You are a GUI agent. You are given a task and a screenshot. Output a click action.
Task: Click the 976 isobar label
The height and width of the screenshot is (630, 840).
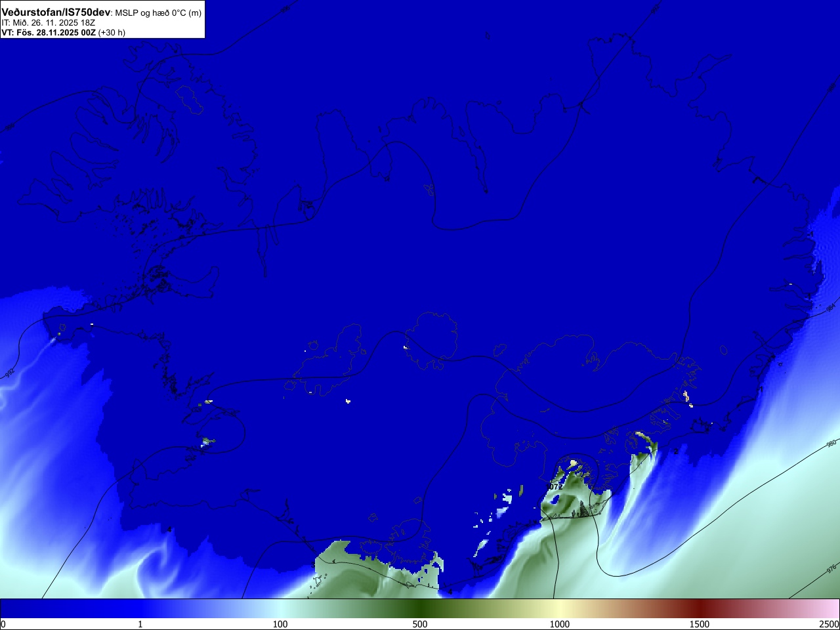(x=831, y=568)
